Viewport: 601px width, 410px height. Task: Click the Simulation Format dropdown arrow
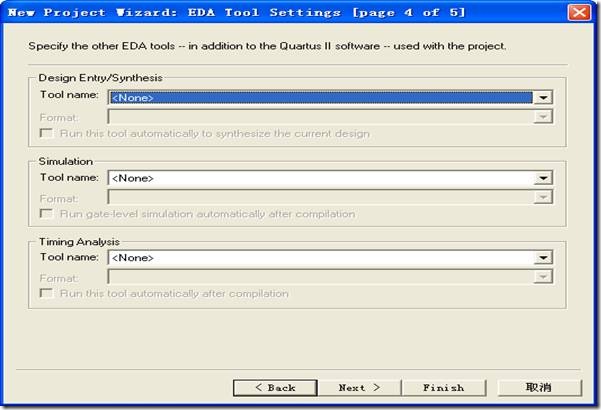(x=542, y=197)
